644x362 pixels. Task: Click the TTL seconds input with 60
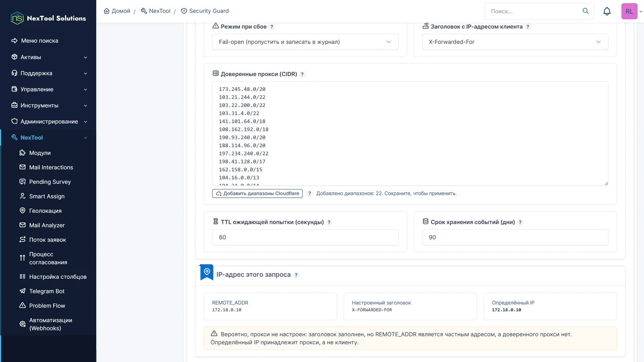click(x=305, y=237)
